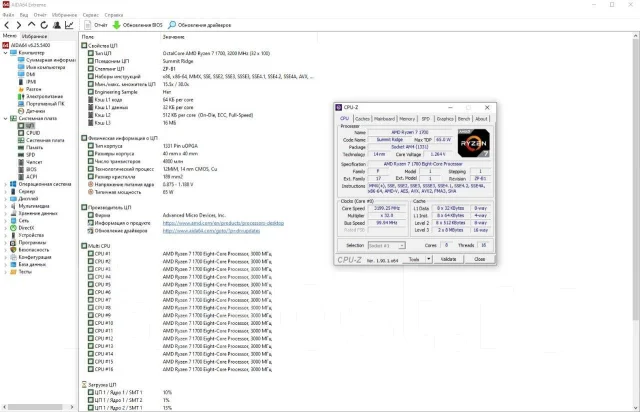Select Тесты in the tree
The width and height of the screenshot is (640, 412).
coord(21,272)
